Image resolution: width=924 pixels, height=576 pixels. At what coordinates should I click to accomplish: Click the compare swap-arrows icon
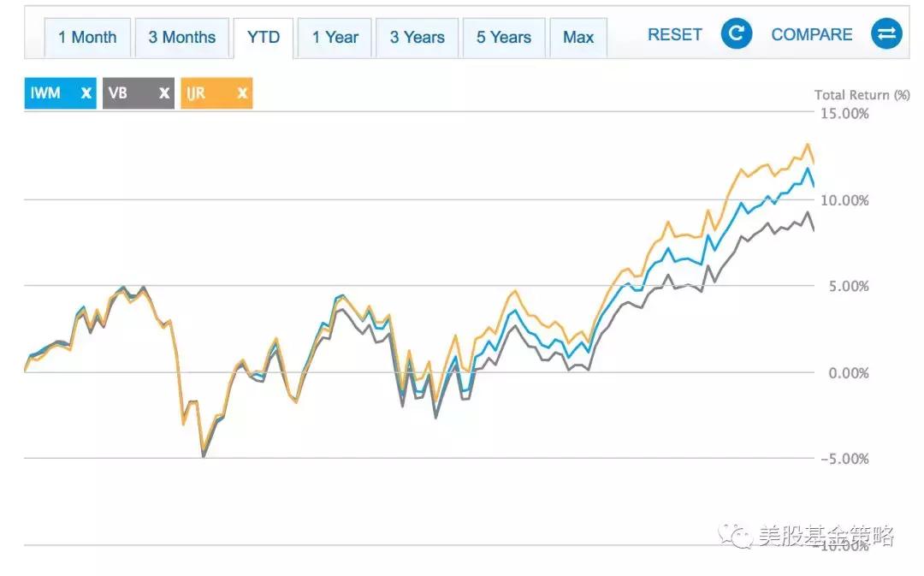[886, 35]
